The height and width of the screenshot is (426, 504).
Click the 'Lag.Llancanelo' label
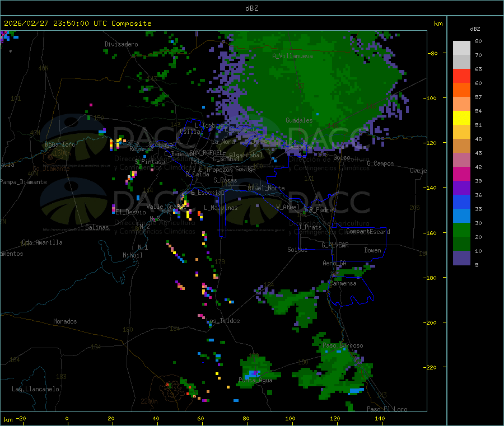pos(35,389)
